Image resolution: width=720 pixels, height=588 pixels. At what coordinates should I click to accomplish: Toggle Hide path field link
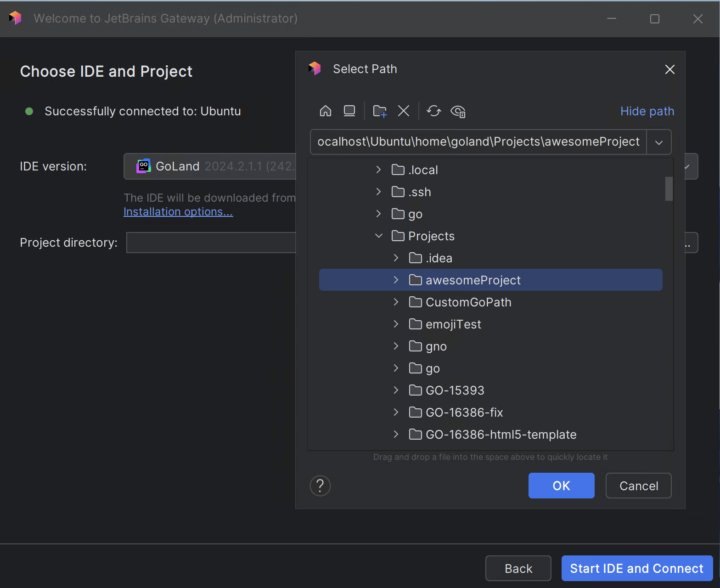647,111
